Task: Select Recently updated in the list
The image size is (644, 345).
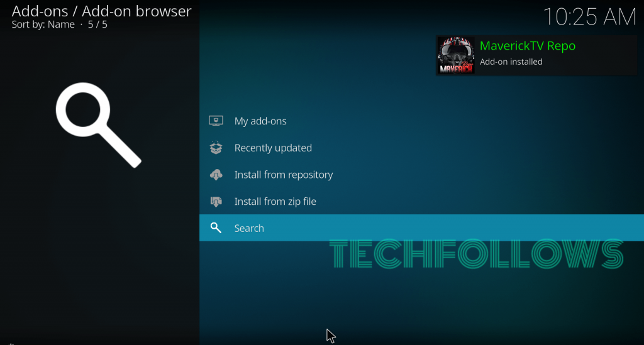Action: tap(421, 148)
